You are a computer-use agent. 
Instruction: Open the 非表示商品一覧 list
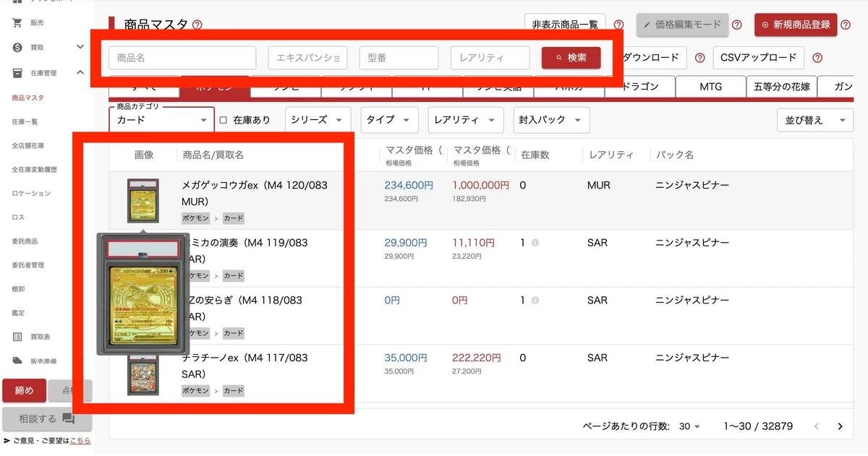(x=565, y=25)
